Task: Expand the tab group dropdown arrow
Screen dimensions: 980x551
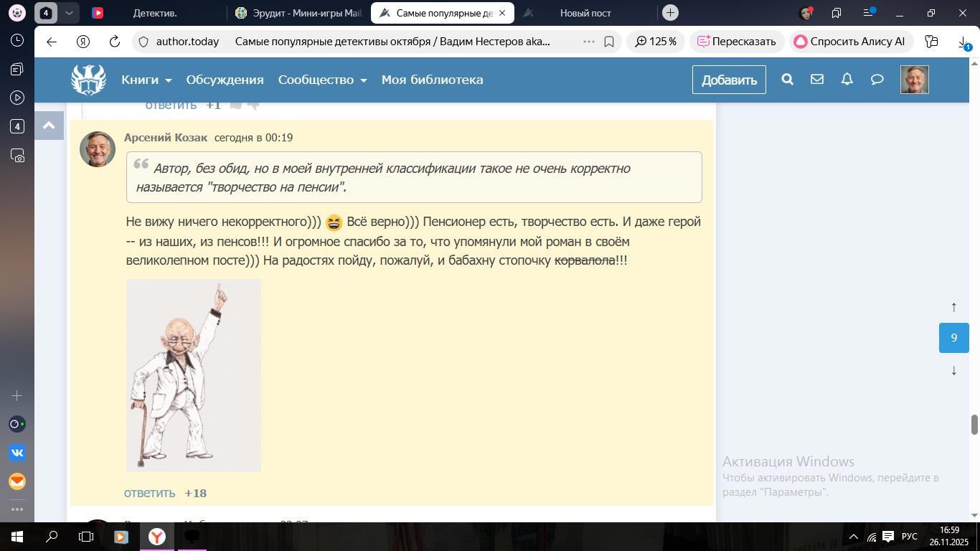Action: (69, 13)
